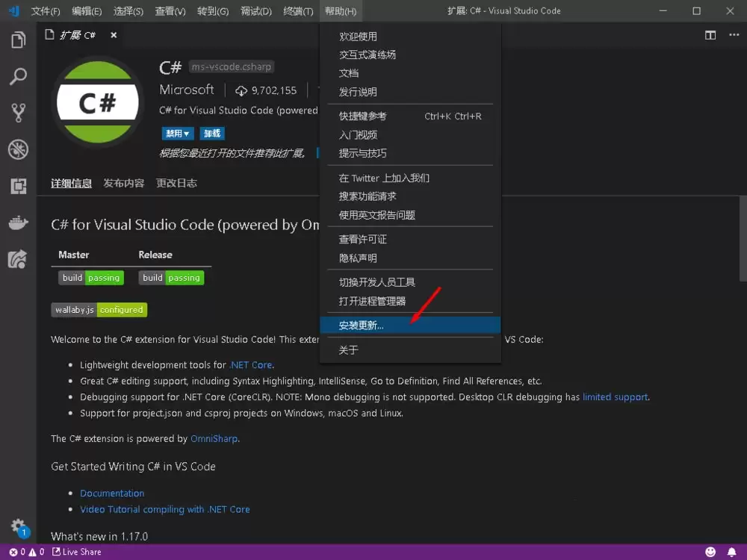Open the Search sidebar view
747x560 pixels.
[19, 77]
